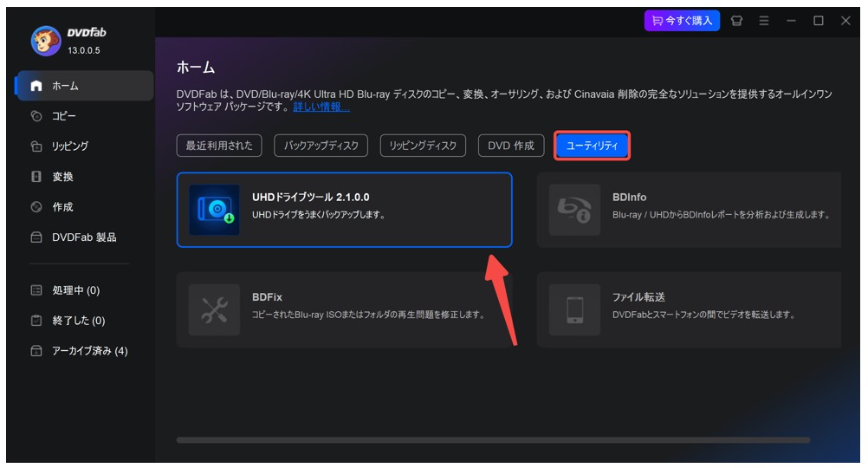868x468 pixels.
Task: Click the 作成 creator disc icon
Action: (x=36, y=206)
